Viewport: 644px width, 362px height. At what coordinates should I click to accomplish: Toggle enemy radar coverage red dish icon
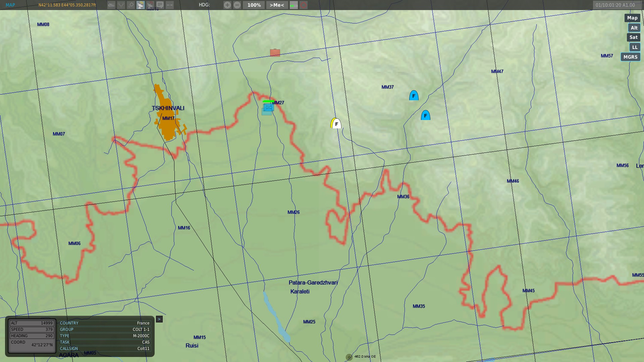(x=150, y=5)
